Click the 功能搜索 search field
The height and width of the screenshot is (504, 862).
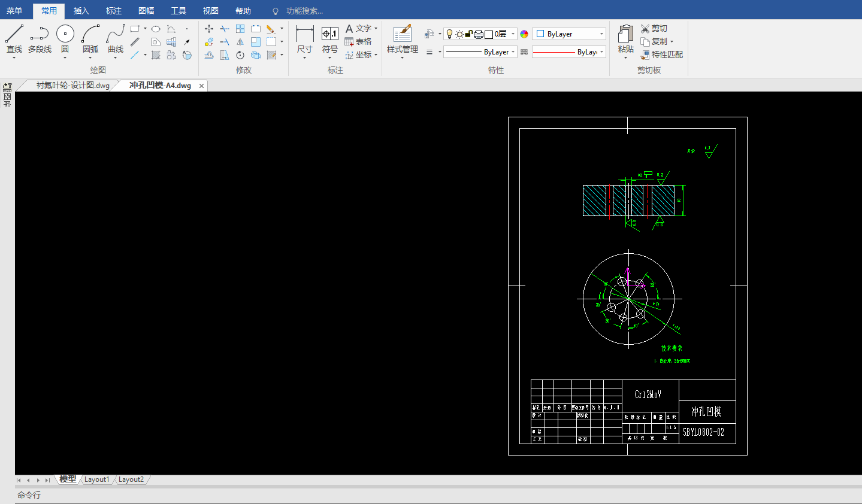click(304, 11)
